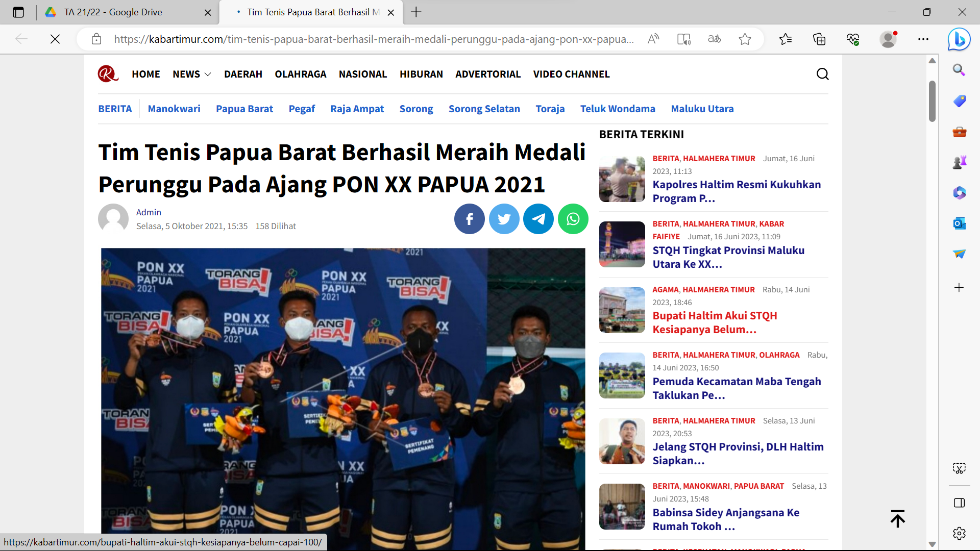Toggle the sidebar visibility icon
The width and height of the screenshot is (980, 551).
point(959,503)
